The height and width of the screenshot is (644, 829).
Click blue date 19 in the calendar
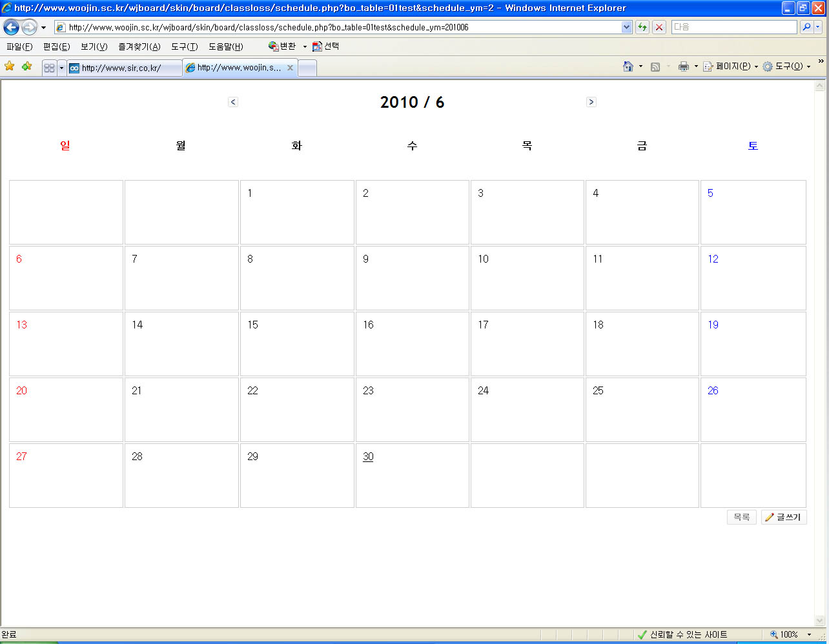click(713, 325)
